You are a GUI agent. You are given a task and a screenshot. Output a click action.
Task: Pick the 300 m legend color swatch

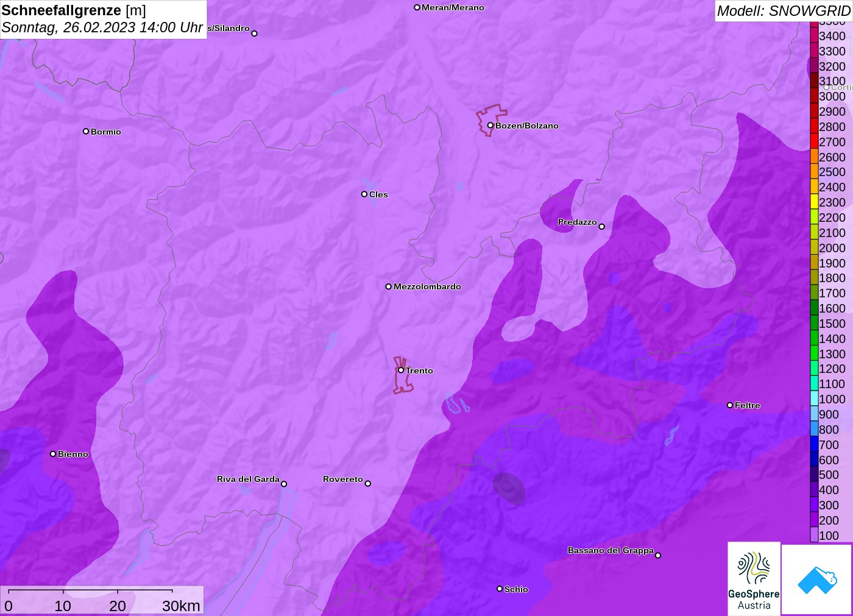tap(814, 504)
